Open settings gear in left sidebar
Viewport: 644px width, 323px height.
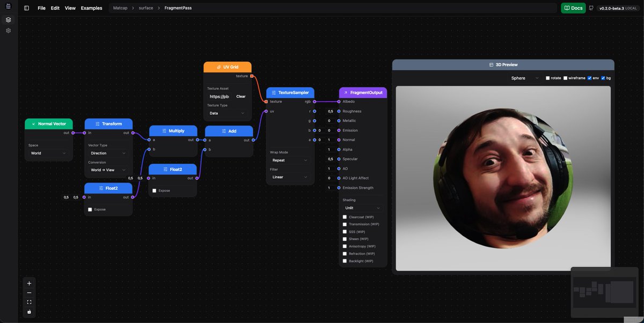8,31
